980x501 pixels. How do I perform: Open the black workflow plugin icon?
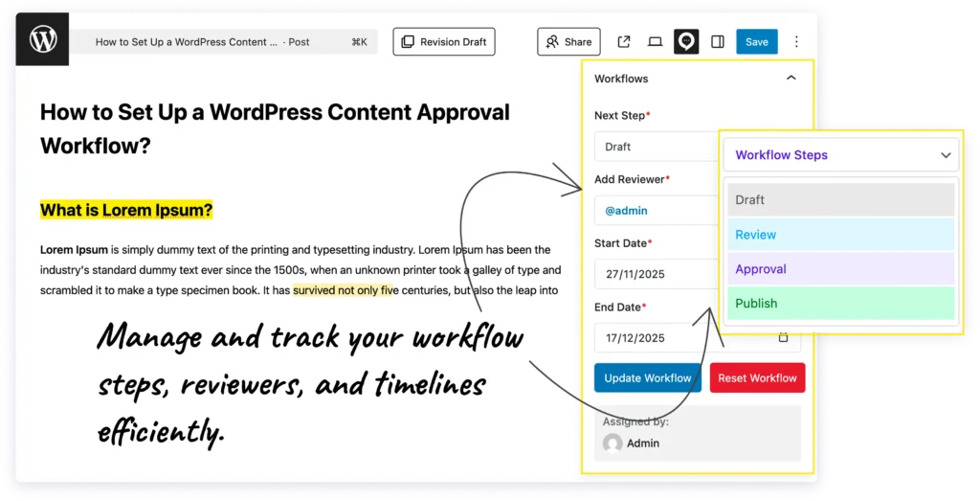(x=686, y=42)
